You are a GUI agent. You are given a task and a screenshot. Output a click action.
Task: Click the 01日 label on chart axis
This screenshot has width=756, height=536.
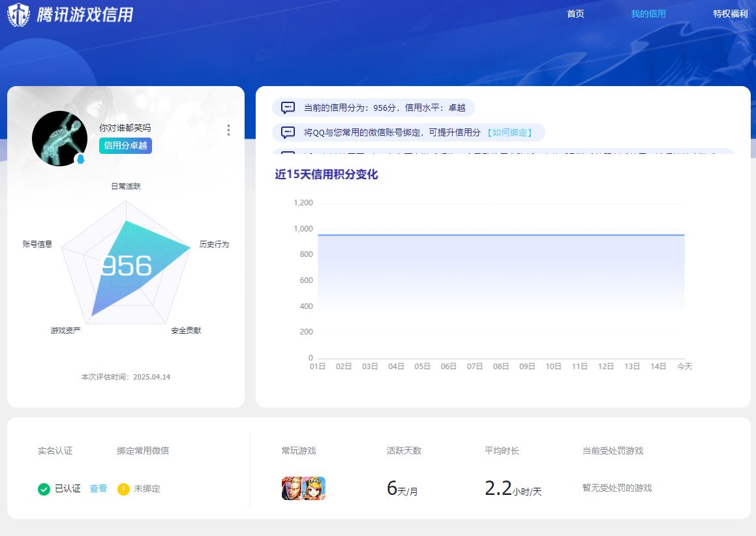[x=318, y=366]
